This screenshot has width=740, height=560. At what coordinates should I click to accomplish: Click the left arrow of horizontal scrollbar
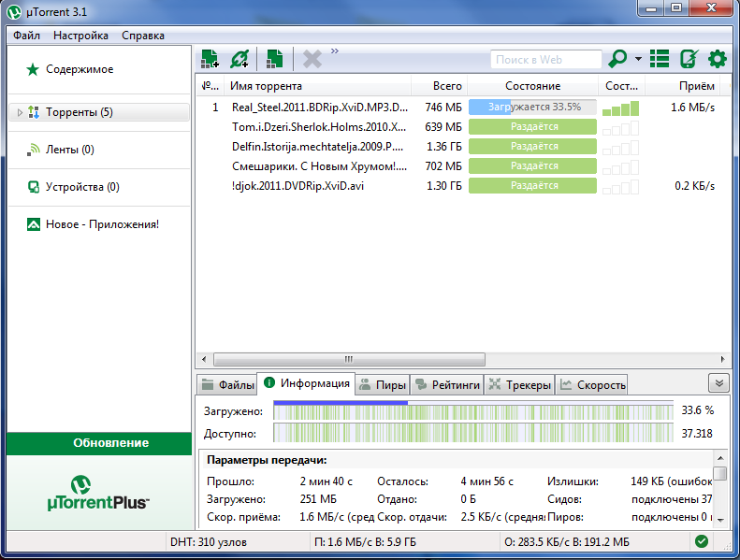point(203,360)
